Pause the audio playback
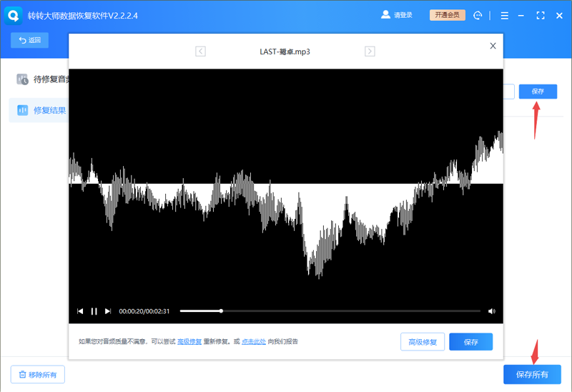572x392 pixels. pyautogui.click(x=94, y=311)
